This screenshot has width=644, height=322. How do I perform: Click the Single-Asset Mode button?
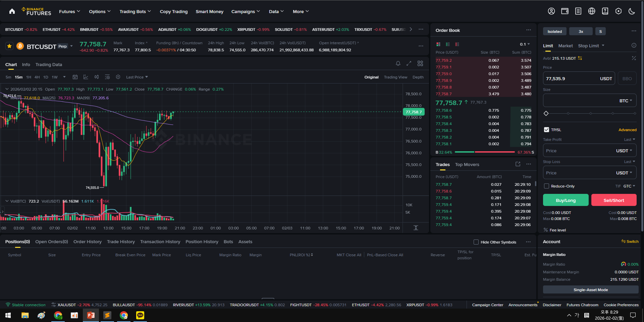pos(590,290)
